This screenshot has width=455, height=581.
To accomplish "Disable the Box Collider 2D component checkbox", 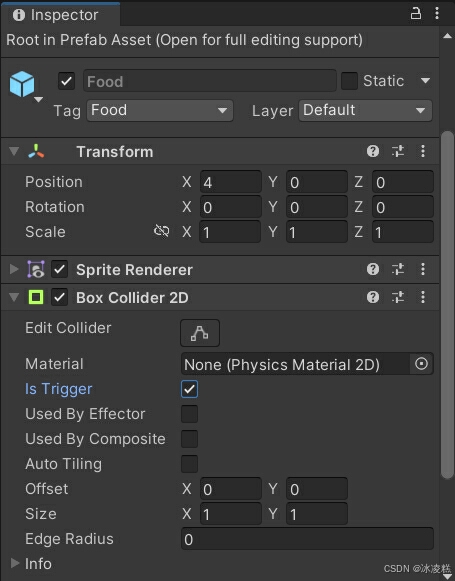I will [59, 297].
